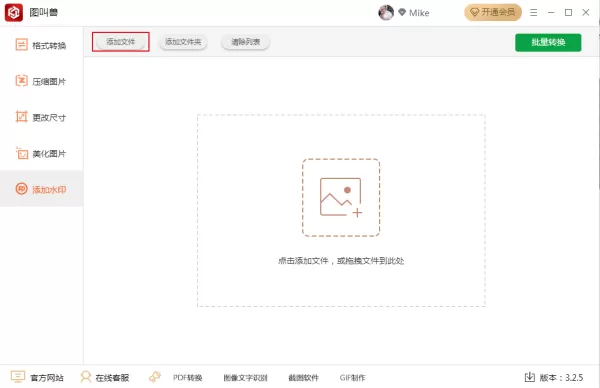Open 在线客服 support link
Image resolution: width=600 pixels, height=388 pixels.
(112, 378)
